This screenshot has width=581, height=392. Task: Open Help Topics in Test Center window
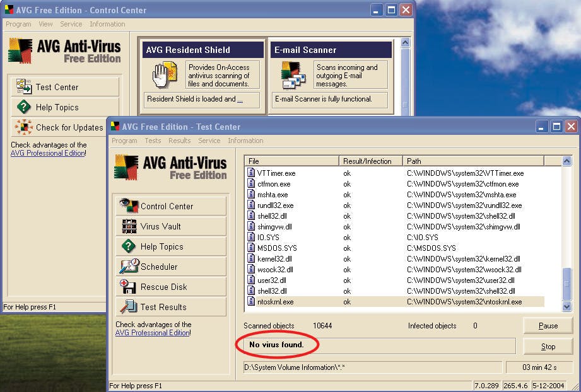click(x=171, y=246)
